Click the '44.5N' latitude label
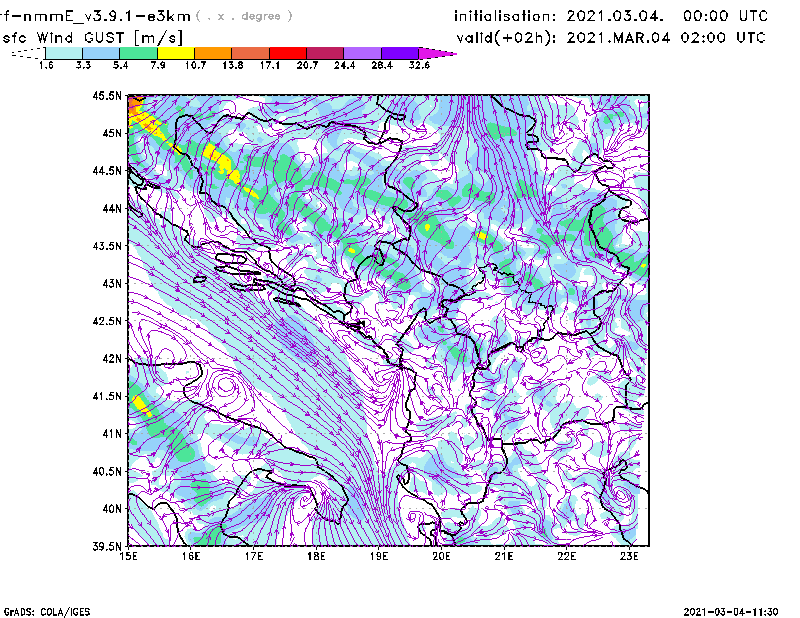Image resolution: width=800 pixels, height=618 pixels. [107, 170]
